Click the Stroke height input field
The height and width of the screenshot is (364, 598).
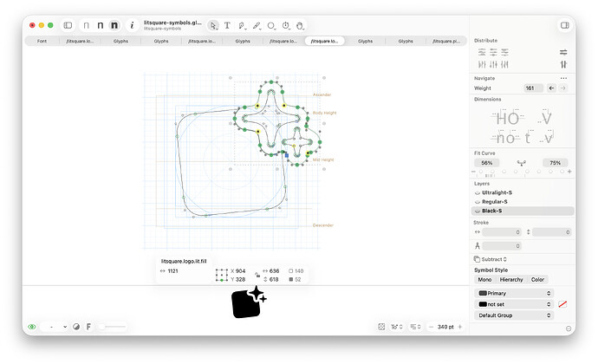coord(552,232)
